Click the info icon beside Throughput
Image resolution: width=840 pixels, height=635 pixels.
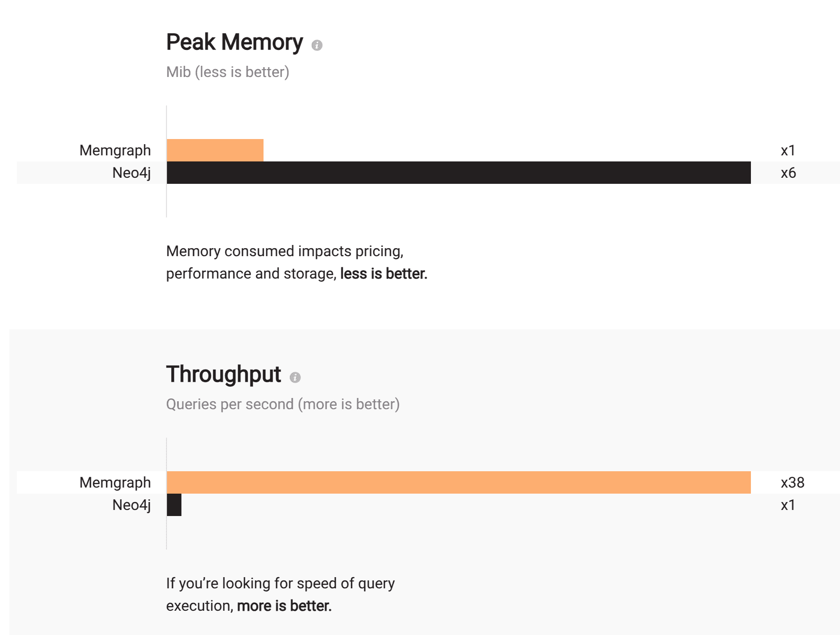295,377
